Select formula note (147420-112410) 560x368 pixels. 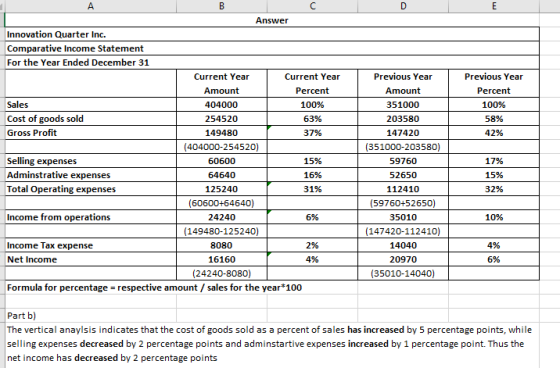403,231
